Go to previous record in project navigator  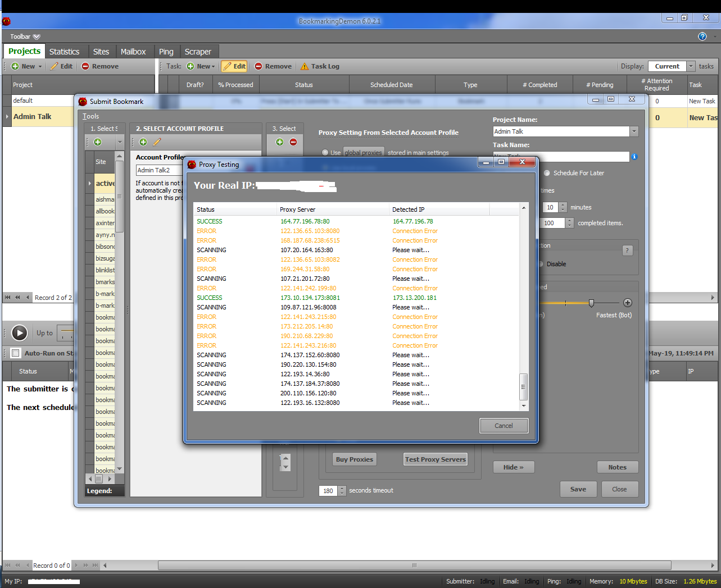28,298
